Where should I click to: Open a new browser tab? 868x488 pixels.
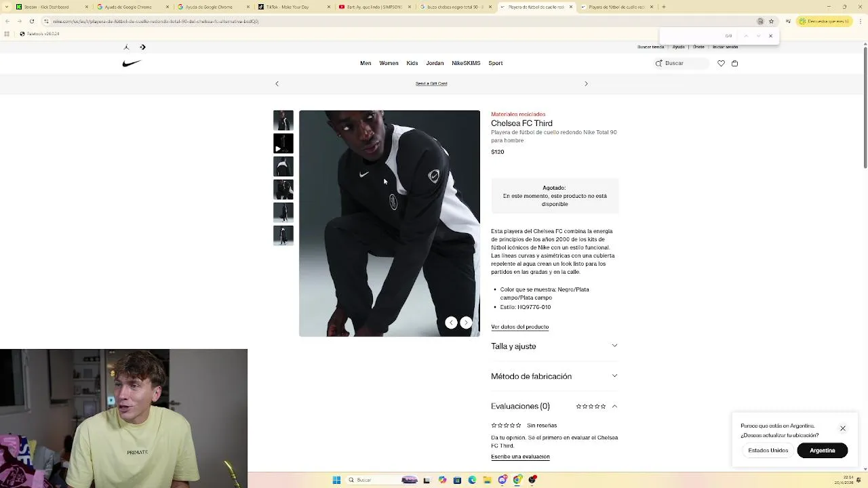tap(663, 7)
